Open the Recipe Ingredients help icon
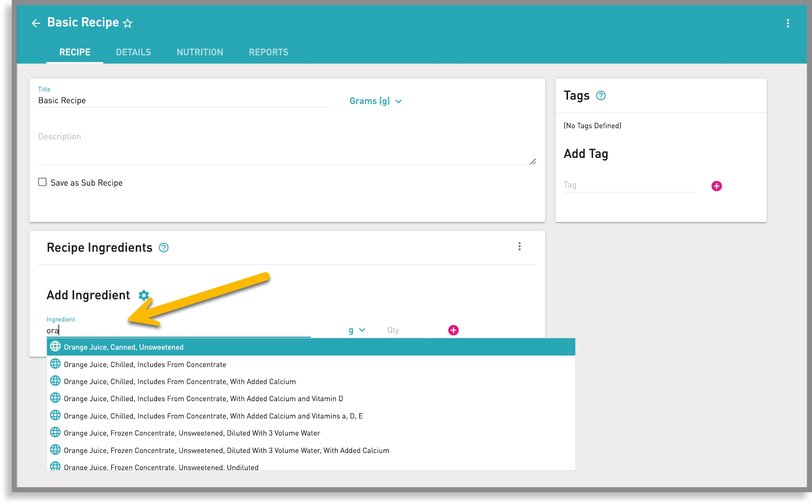This screenshot has width=812, height=504. point(164,248)
